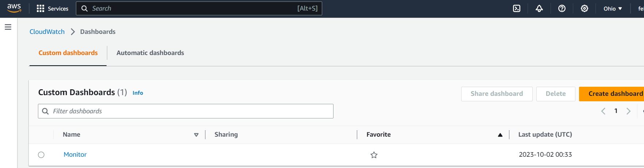The image size is (644, 168).
Task: Open the Monitor dashboard link
Action: pyautogui.click(x=75, y=155)
